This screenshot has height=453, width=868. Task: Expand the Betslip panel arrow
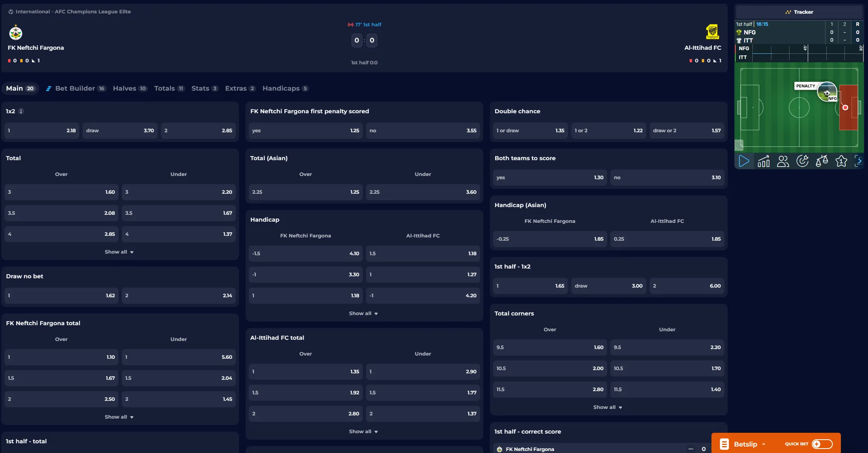(x=764, y=444)
